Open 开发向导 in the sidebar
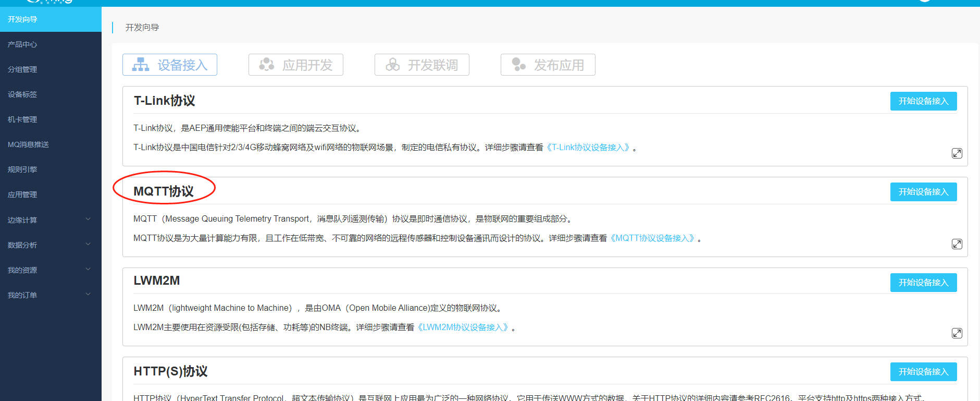 (51, 19)
